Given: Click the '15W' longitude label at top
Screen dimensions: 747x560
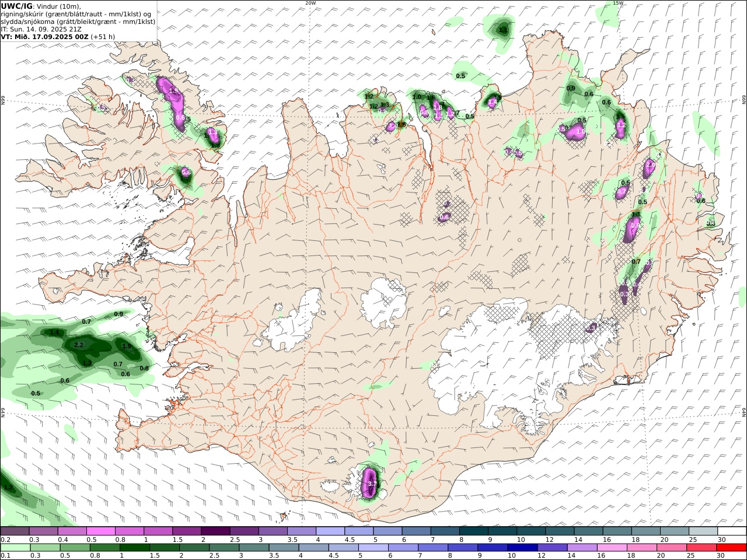Looking at the screenshot, I should [618, 3].
